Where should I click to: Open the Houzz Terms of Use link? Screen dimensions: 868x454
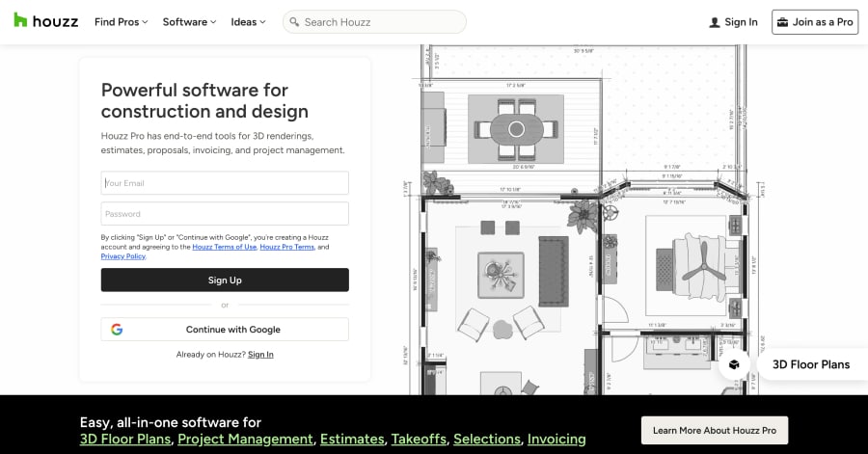point(224,247)
